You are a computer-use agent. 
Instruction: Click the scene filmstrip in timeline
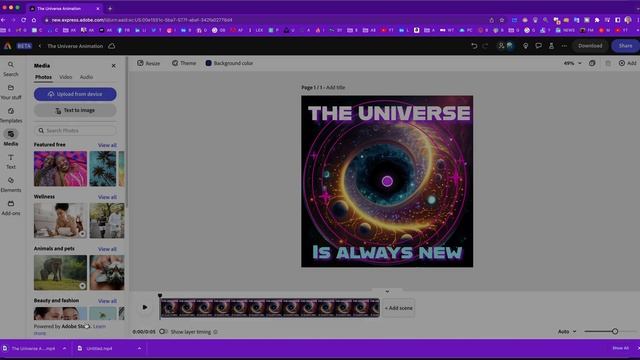(270, 308)
